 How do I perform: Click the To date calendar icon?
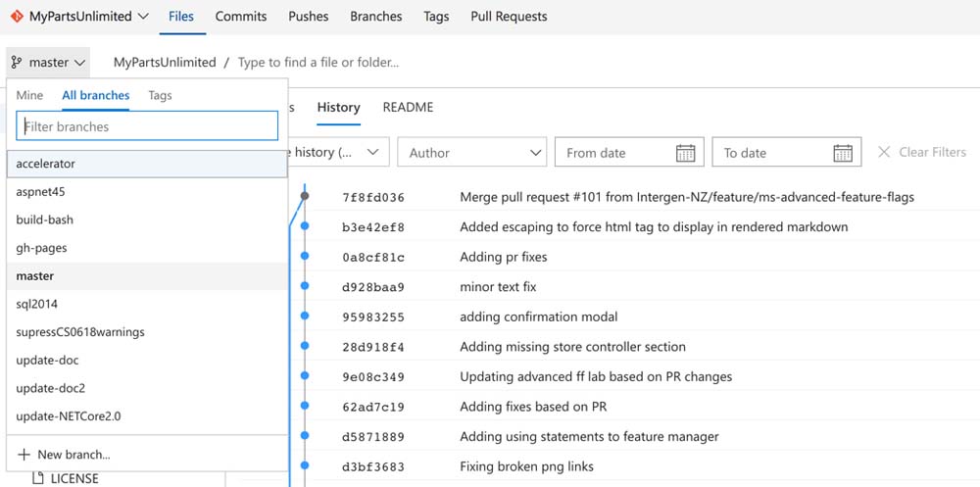pos(842,153)
